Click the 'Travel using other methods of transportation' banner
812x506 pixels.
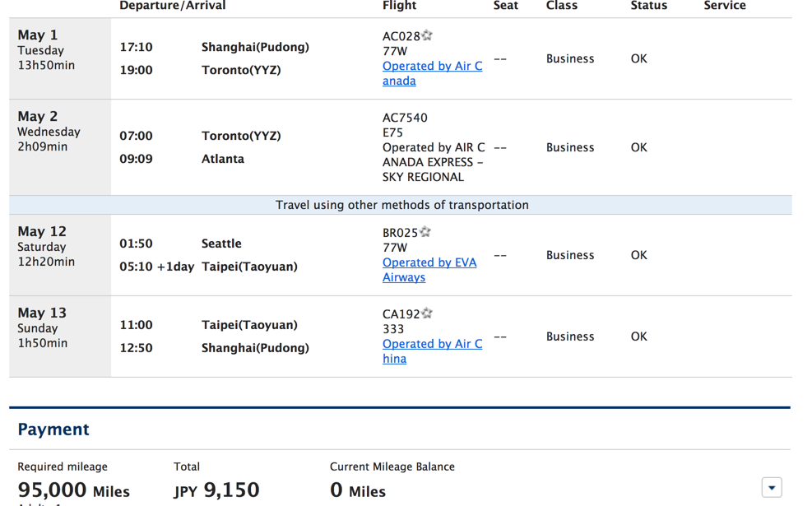401,205
